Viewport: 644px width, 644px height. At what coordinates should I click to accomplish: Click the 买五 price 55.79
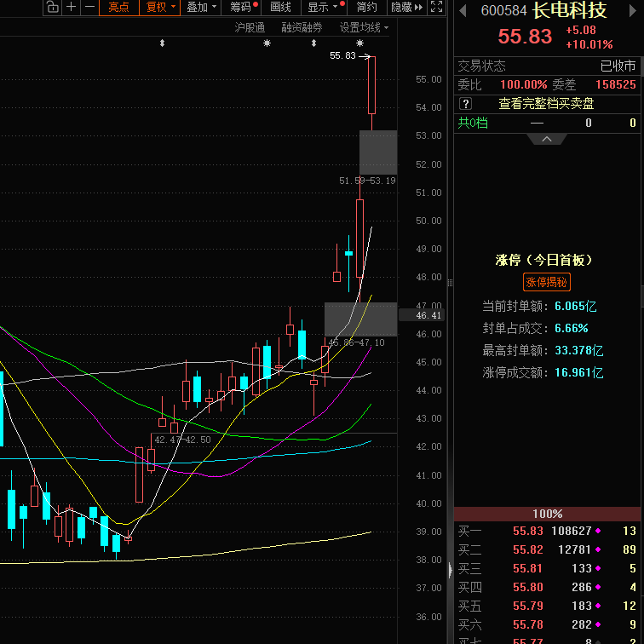pyautogui.click(x=528, y=606)
